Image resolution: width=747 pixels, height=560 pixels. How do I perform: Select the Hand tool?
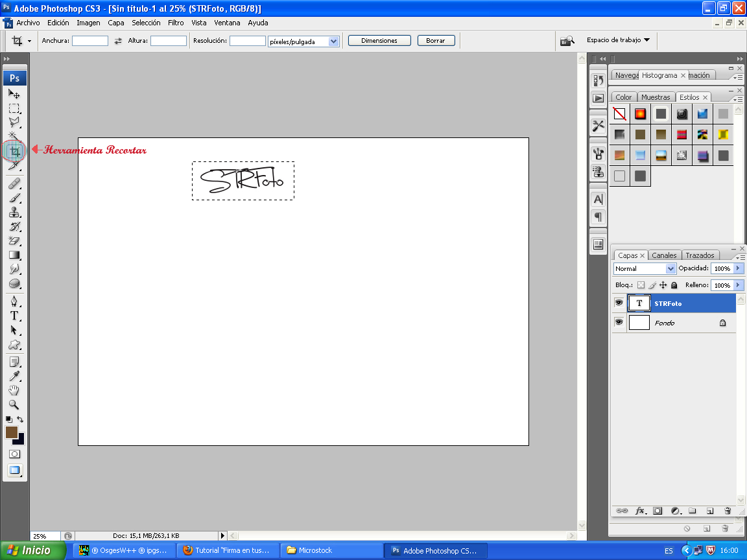(x=14, y=390)
